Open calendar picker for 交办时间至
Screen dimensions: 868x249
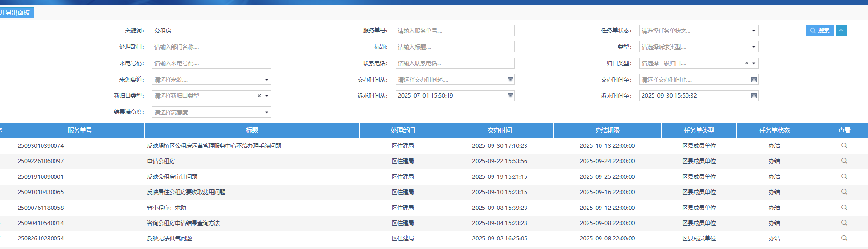point(754,80)
